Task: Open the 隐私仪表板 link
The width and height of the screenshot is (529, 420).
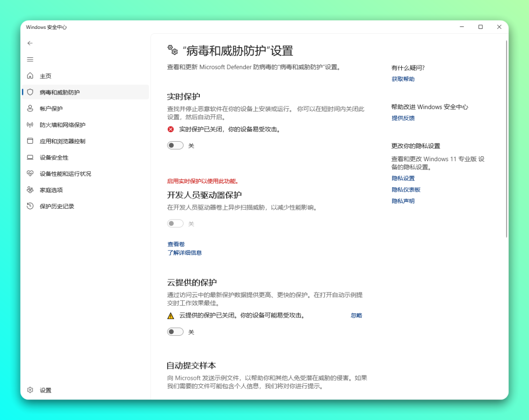Action: (x=406, y=190)
